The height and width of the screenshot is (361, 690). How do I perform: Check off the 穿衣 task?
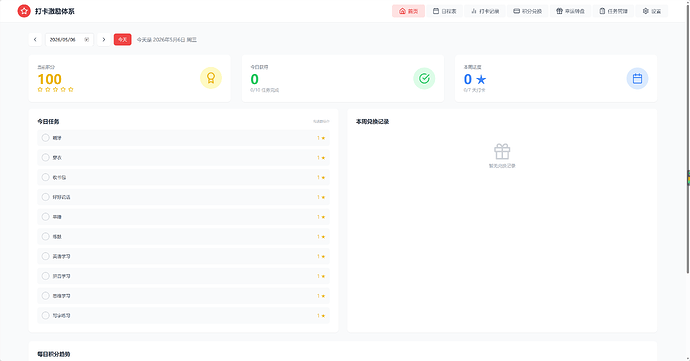45,158
